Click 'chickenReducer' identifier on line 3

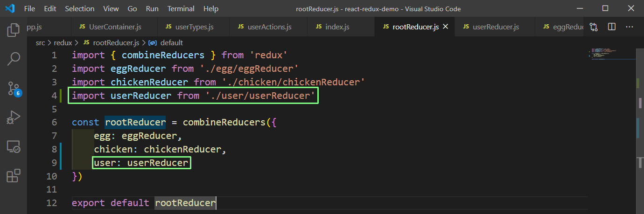[x=149, y=82]
